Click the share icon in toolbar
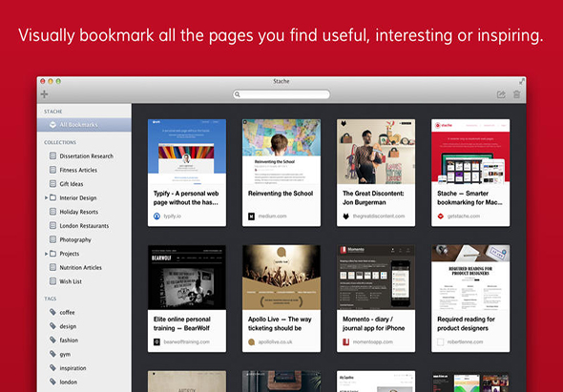Screen dimensions: 563x392 [501, 94]
